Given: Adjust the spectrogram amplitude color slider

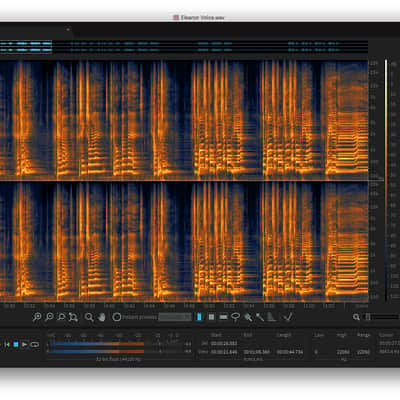Looking at the screenshot, I should [x=386, y=180].
